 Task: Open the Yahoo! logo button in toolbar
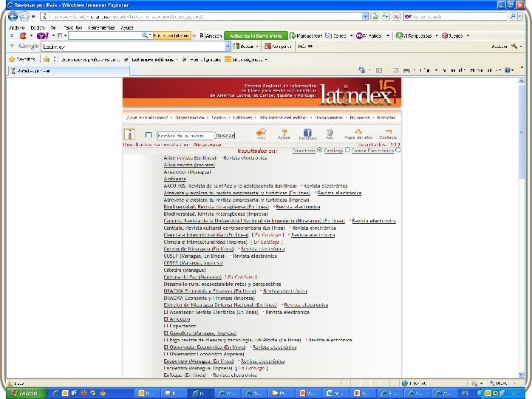pos(43,35)
